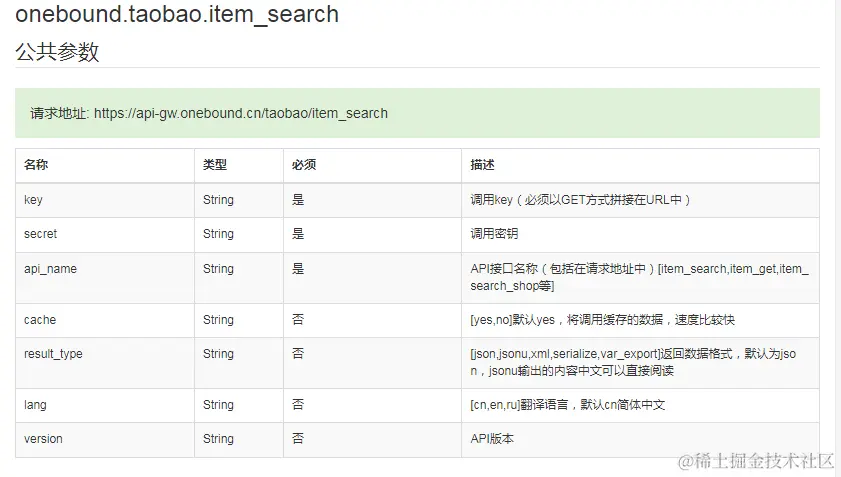This screenshot has height=477, width=841.
Task: Click the 公共参数 section heading
Action: tap(57, 53)
